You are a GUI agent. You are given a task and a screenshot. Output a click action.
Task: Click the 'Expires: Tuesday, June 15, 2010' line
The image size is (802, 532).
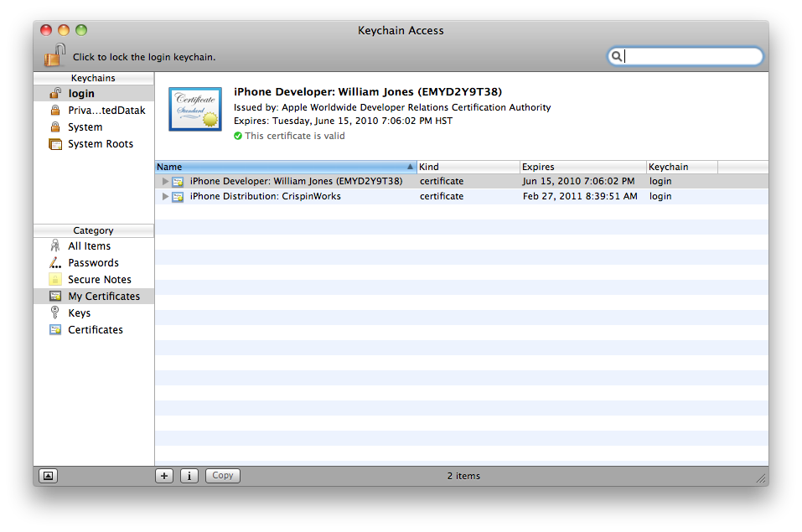(x=344, y=121)
